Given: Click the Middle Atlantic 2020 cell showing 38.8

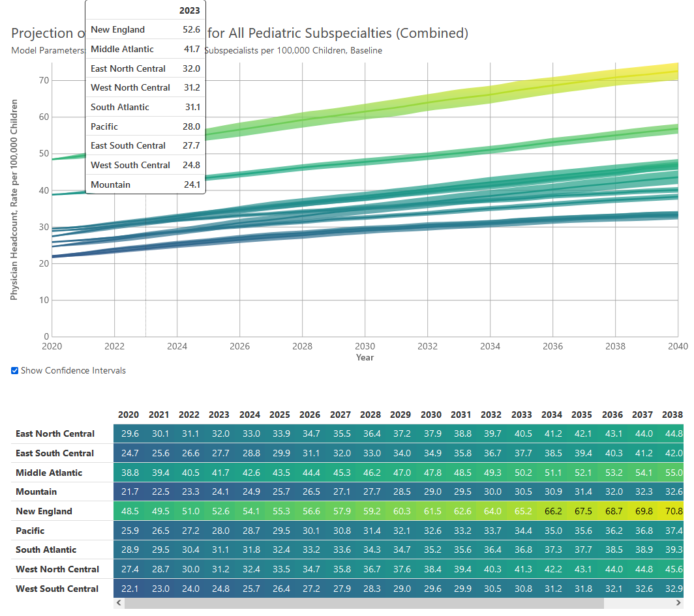Looking at the screenshot, I should click(x=130, y=473).
